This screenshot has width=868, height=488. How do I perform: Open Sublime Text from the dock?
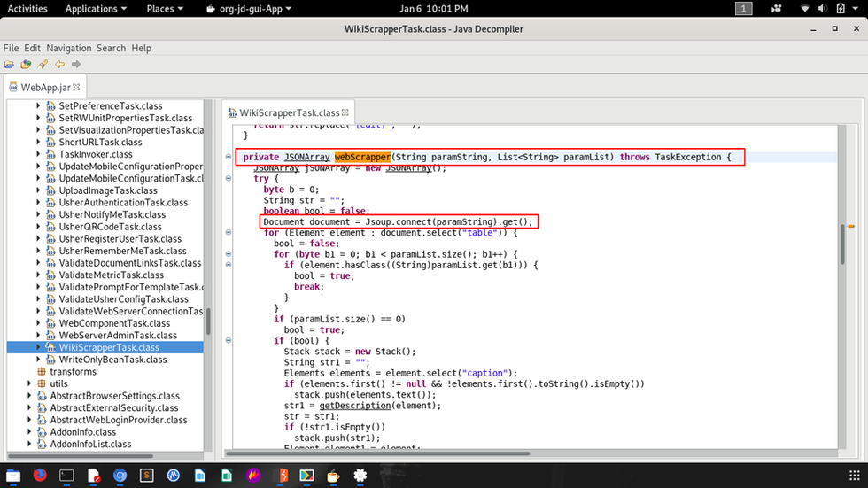point(147,476)
